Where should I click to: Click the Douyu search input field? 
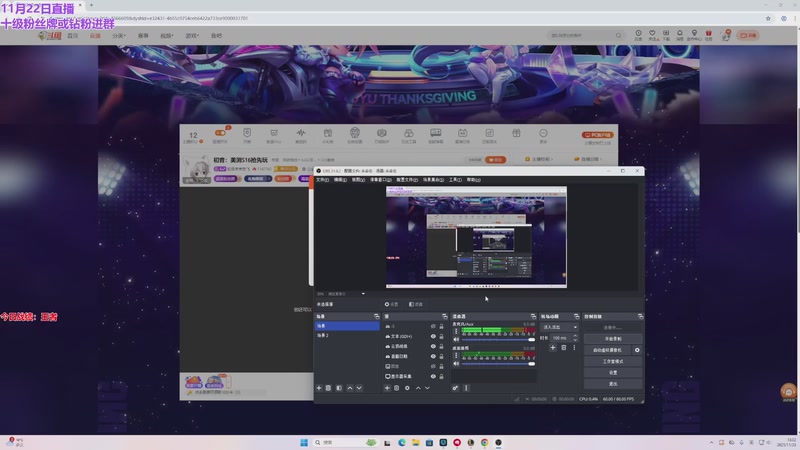coord(582,35)
